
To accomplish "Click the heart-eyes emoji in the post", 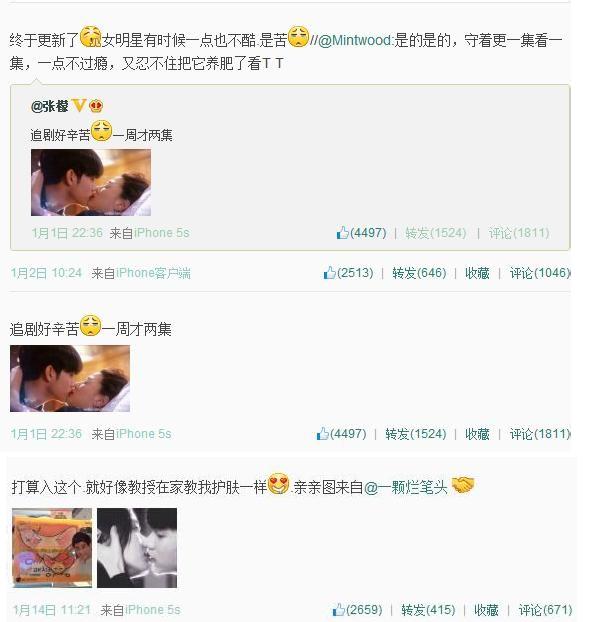I will click(x=278, y=484).
